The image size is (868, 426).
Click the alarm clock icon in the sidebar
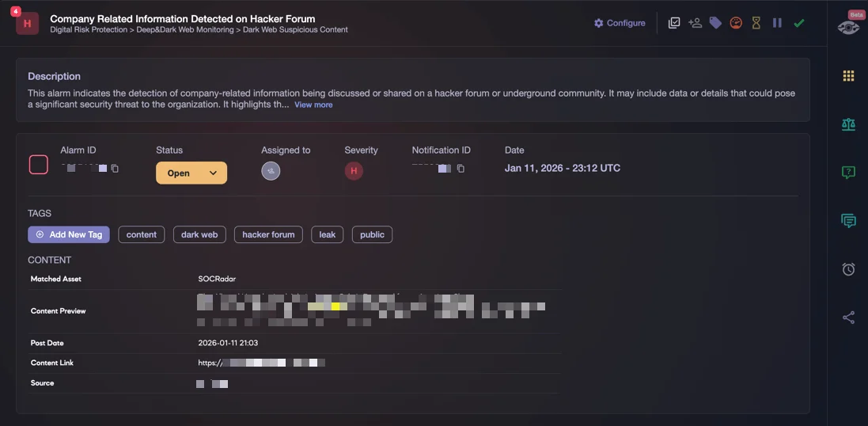(x=848, y=269)
